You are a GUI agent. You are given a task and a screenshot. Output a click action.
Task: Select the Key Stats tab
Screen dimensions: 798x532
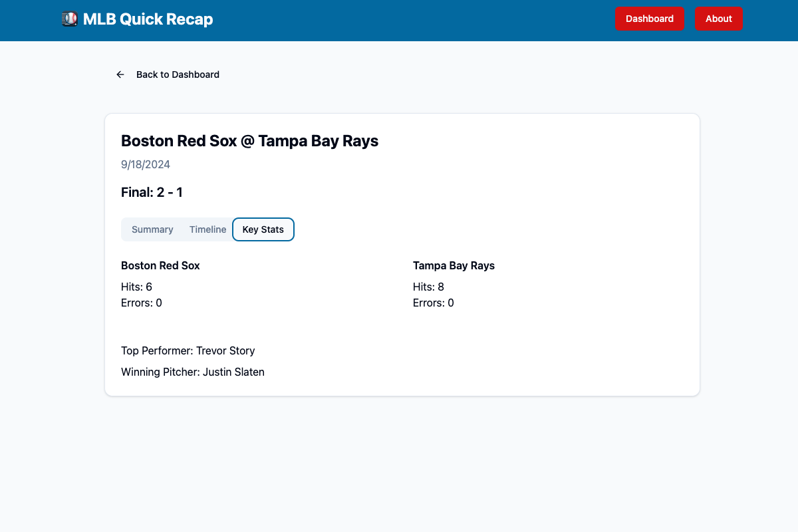coord(263,229)
